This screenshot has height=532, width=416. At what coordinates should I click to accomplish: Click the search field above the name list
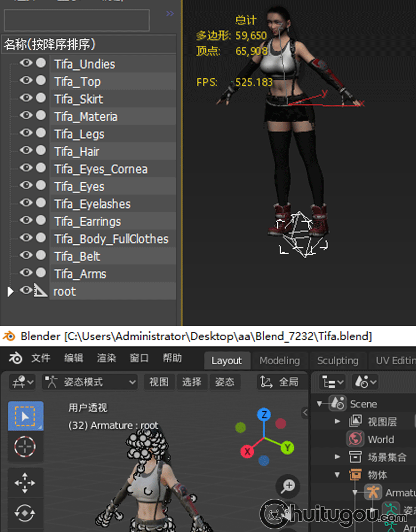click(x=77, y=21)
